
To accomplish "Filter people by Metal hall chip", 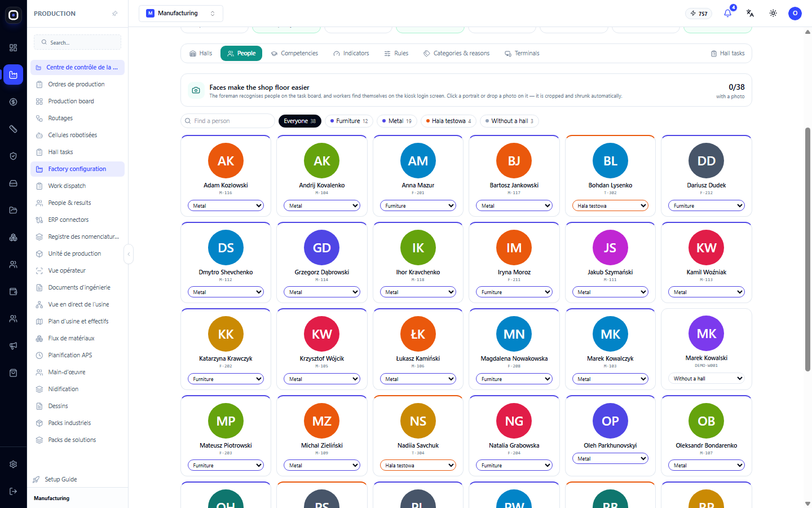I will click(397, 121).
